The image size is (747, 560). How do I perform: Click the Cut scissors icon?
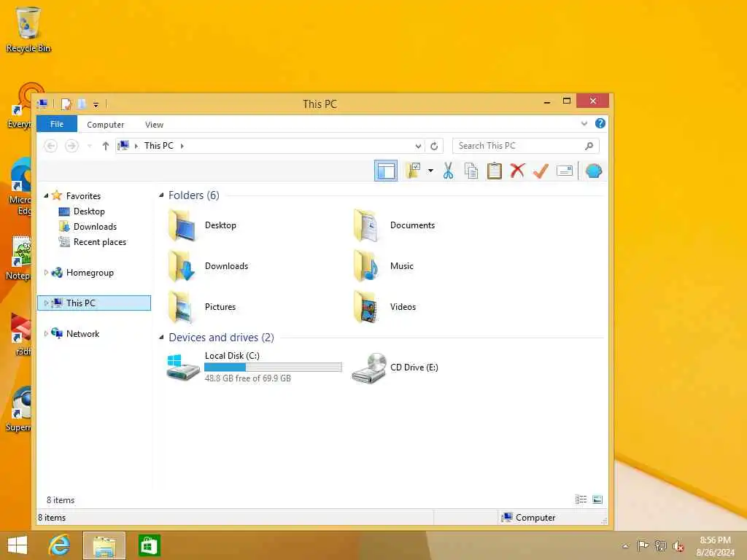pyautogui.click(x=448, y=171)
